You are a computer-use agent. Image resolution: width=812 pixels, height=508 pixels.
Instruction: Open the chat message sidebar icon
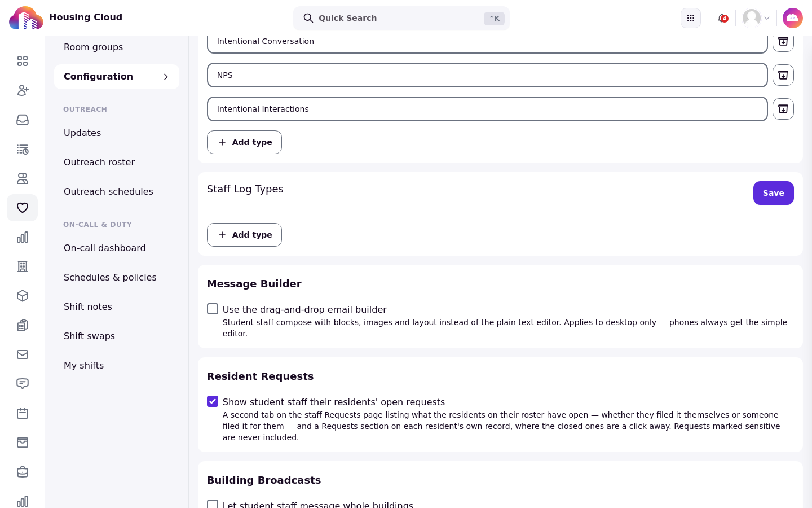tap(23, 384)
